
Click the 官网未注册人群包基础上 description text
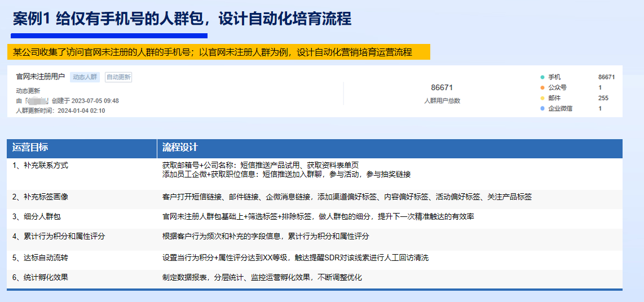318,217
